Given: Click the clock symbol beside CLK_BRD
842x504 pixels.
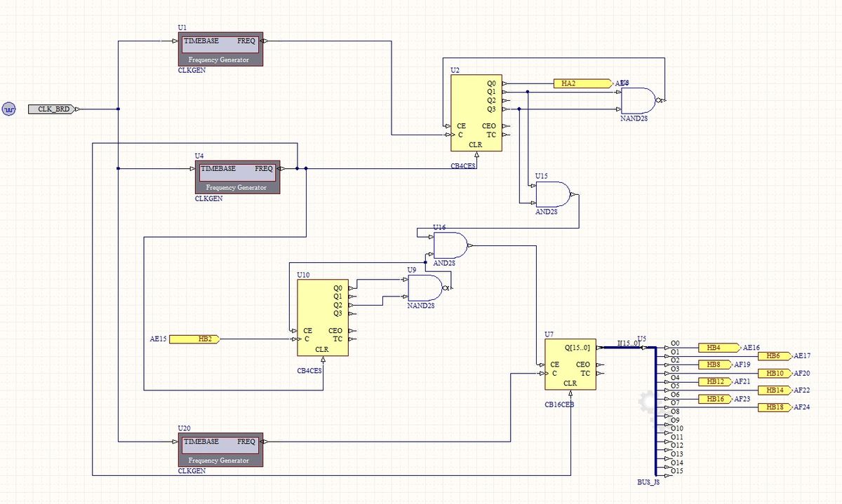Looking at the screenshot, I should coord(8,109).
